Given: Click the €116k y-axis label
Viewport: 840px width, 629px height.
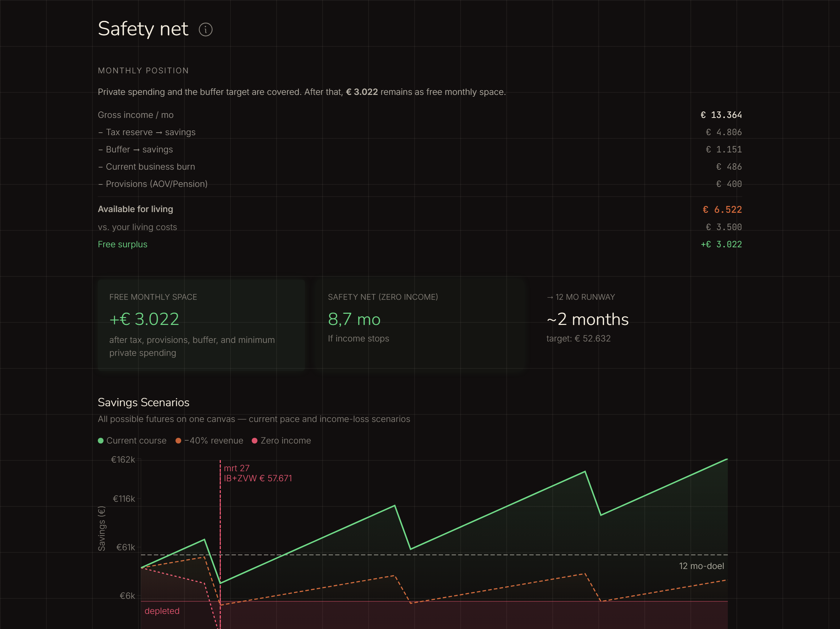Looking at the screenshot, I should [x=124, y=499].
